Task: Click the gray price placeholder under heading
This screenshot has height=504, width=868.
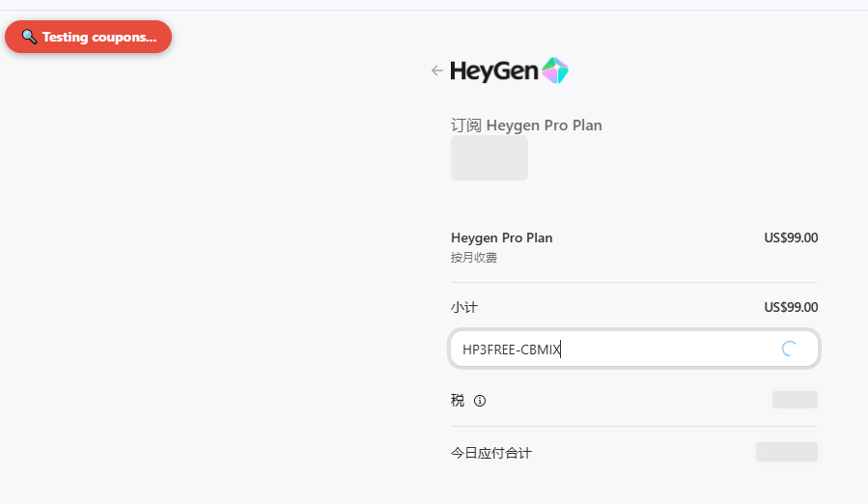Action: [x=490, y=157]
